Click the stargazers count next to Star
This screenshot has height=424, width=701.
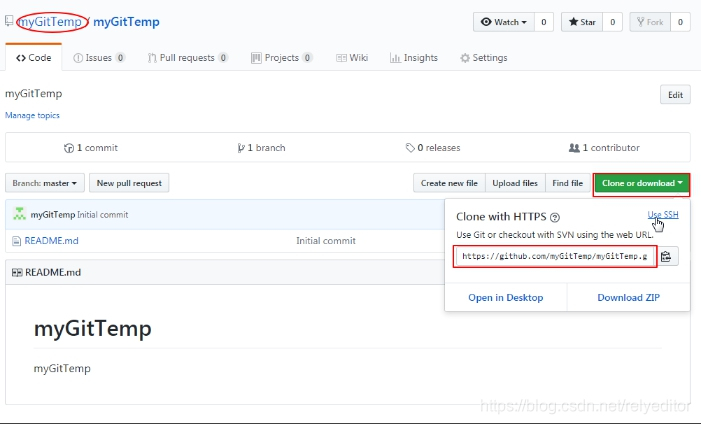click(x=612, y=22)
